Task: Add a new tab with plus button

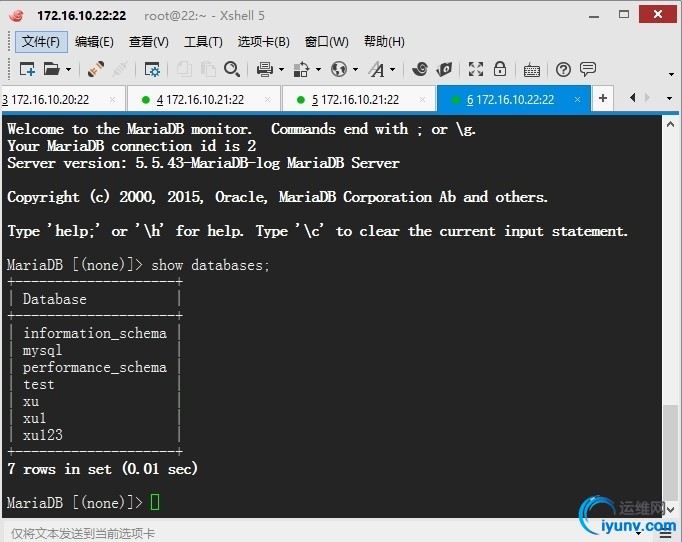Action: click(603, 98)
